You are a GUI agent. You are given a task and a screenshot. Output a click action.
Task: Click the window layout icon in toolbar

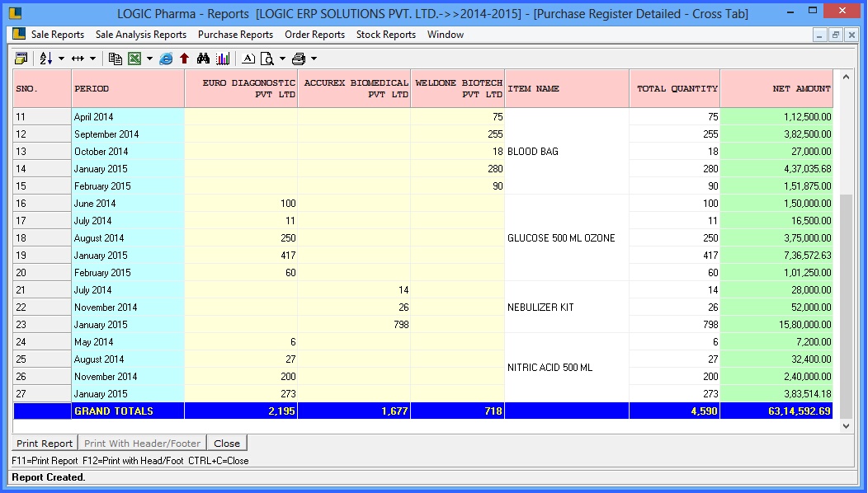coord(21,58)
